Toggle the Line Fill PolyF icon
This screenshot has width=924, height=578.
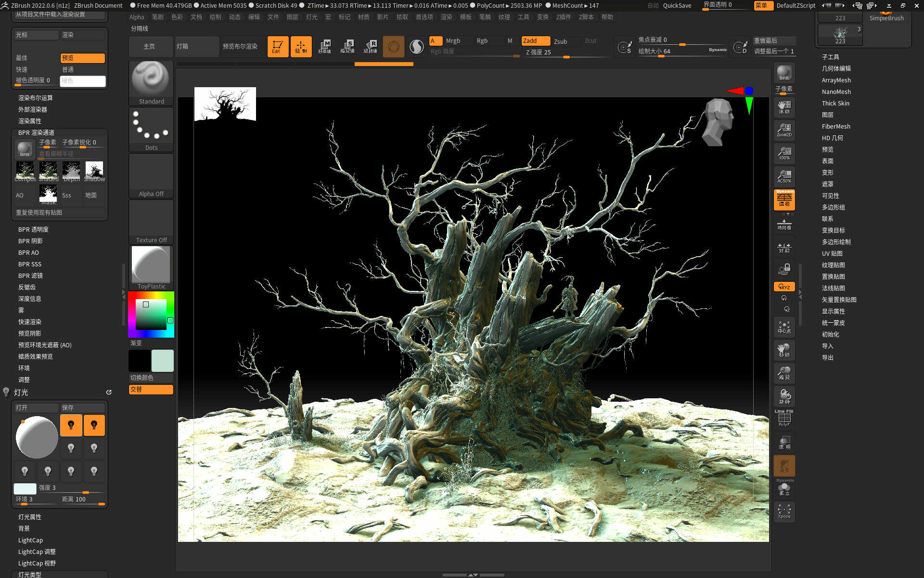(x=784, y=418)
